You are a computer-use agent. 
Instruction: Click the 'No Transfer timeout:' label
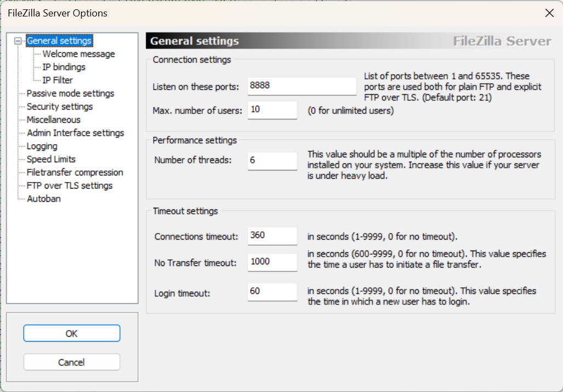click(196, 263)
